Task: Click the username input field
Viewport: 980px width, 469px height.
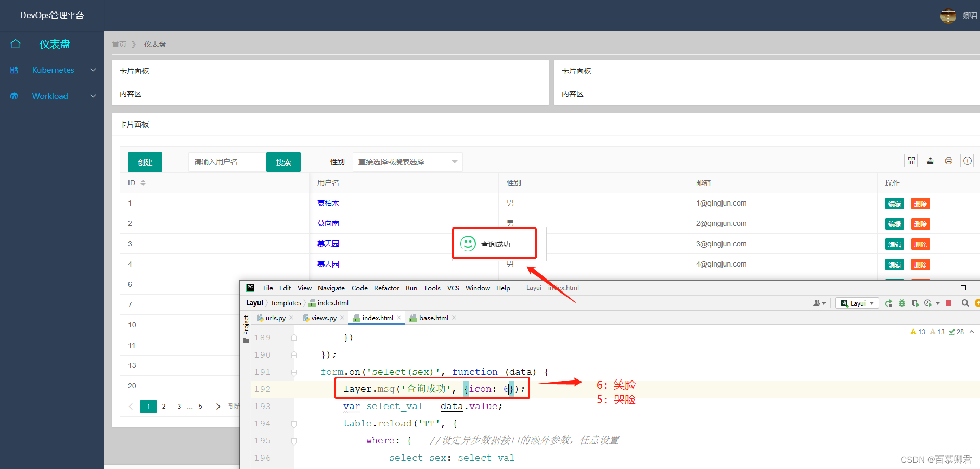Action: point(227,162)
